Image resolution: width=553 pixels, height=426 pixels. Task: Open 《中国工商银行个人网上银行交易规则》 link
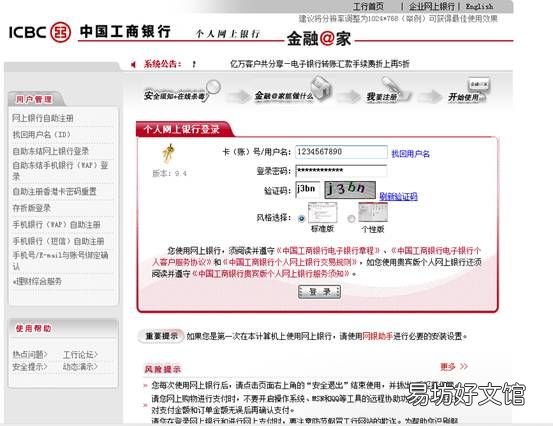290,262
